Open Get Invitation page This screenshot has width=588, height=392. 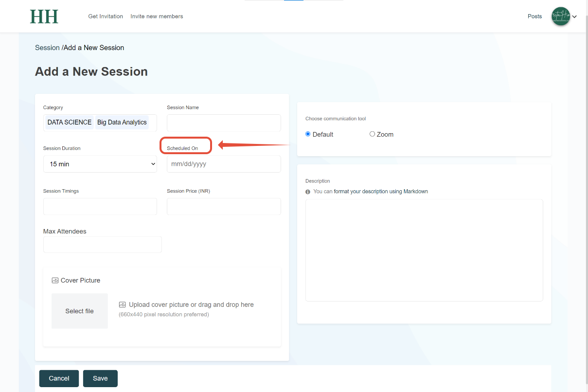pyautogui.click(x=106, y=17)
